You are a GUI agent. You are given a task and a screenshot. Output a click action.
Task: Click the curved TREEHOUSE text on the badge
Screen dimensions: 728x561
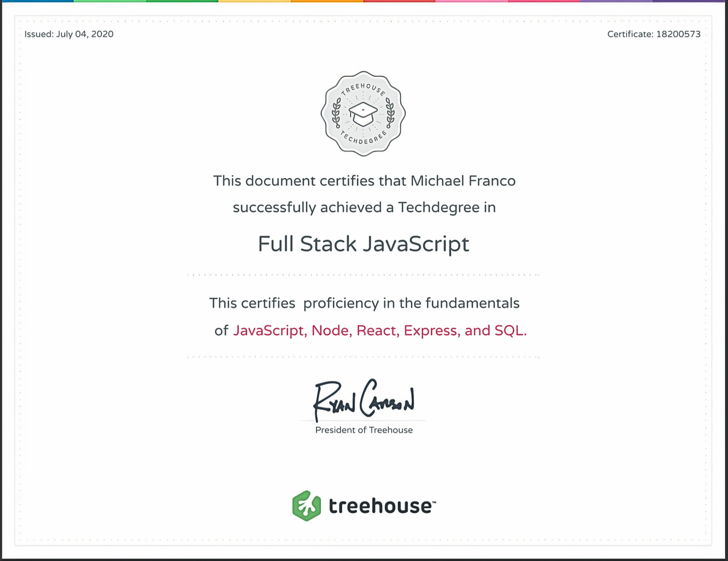click(x=363, y=88)
